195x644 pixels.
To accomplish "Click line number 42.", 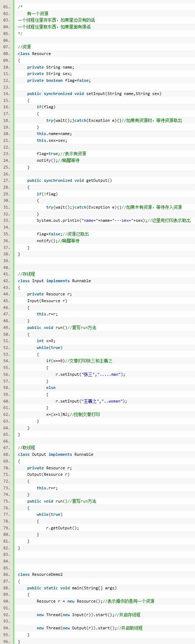I will click(7, 281).
